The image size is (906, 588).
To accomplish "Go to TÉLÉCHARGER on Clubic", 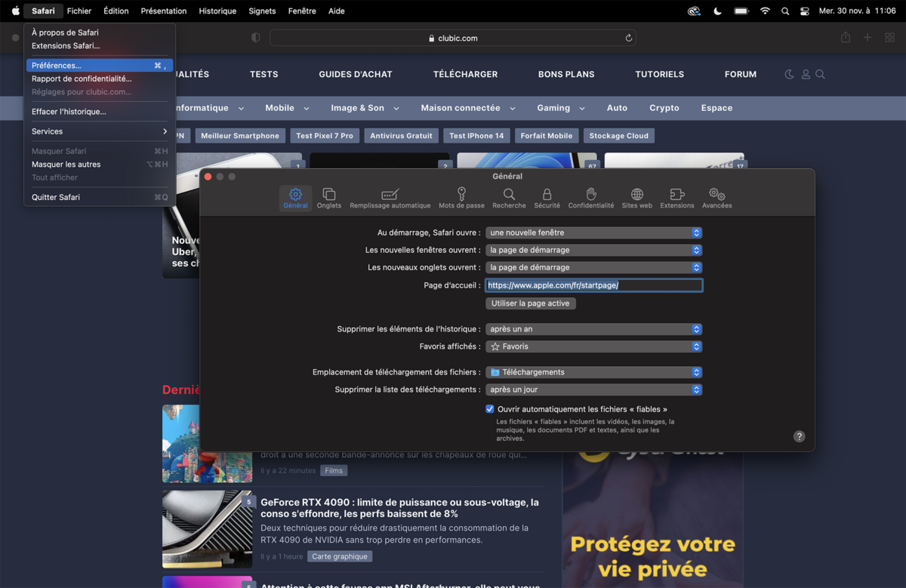I will click(465, 74).
